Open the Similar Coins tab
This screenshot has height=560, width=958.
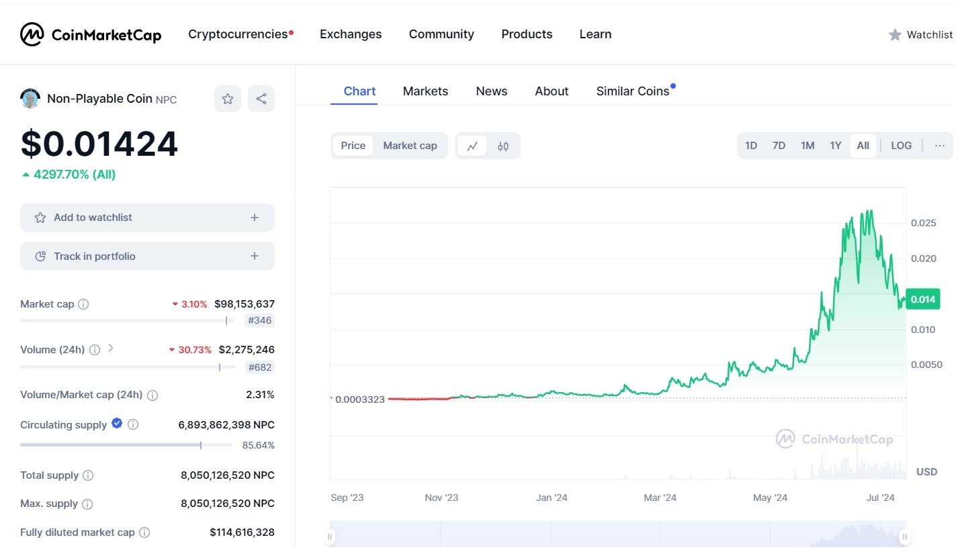point(632,91)
